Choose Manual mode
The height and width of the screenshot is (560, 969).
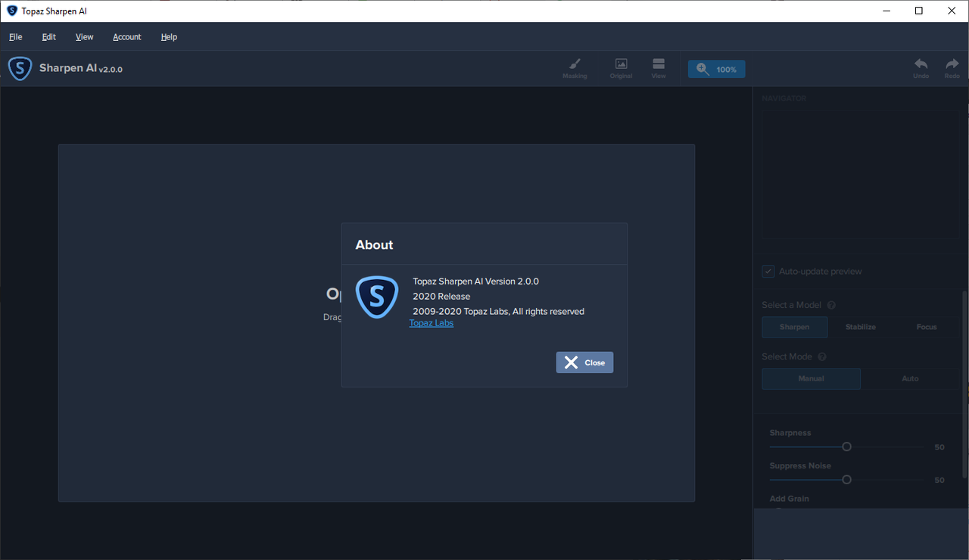812,378
